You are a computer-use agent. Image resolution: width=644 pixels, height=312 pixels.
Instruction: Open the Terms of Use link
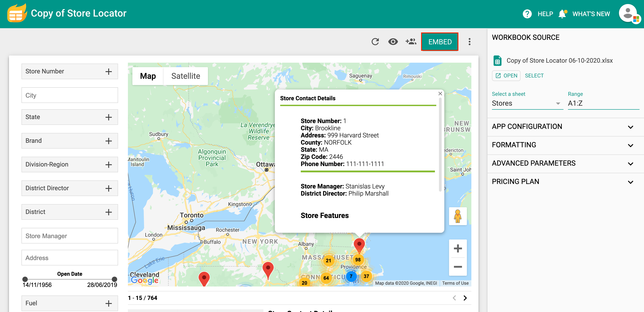coord(455,283)
